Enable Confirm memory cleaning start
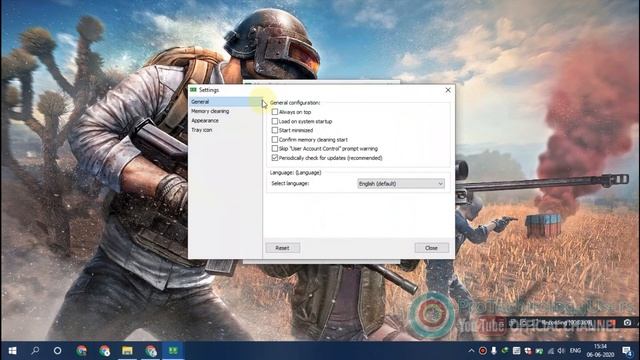This screenshot has width=640, height=360. pyautogui.click(x=275, y=140)
